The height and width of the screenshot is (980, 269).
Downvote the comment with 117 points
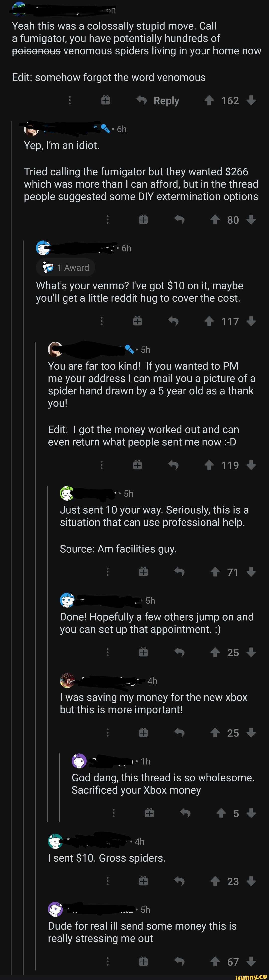pos(251,322)
